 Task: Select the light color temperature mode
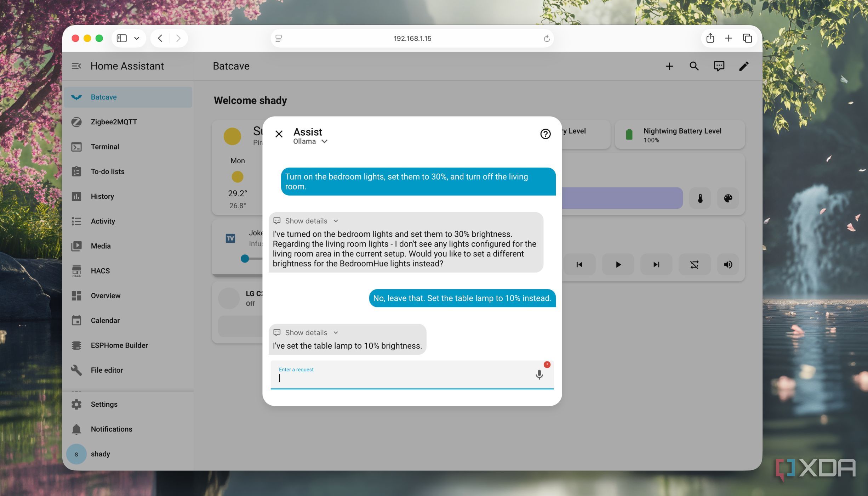click(x=700, y=198)
